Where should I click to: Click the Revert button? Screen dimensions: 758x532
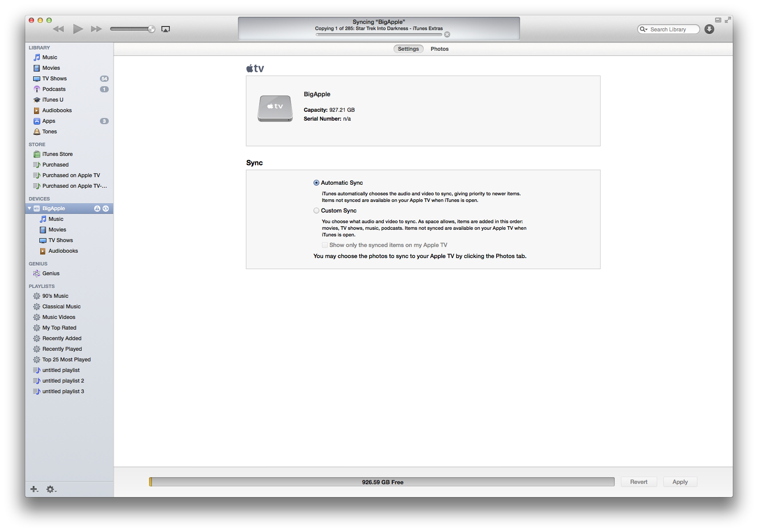pyautogui.click(x=639, y=482)
